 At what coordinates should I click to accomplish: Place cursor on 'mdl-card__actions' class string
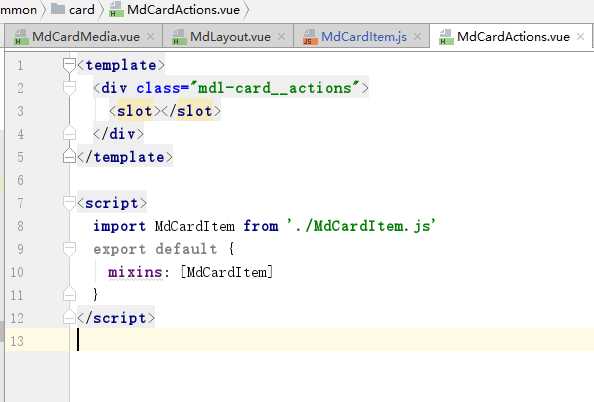pos(274,88)
